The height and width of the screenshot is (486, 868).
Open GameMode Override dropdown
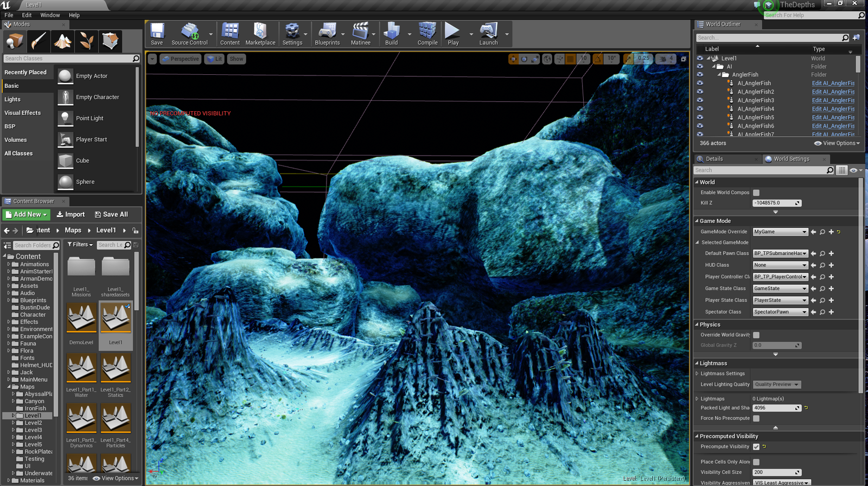[780, 232]
